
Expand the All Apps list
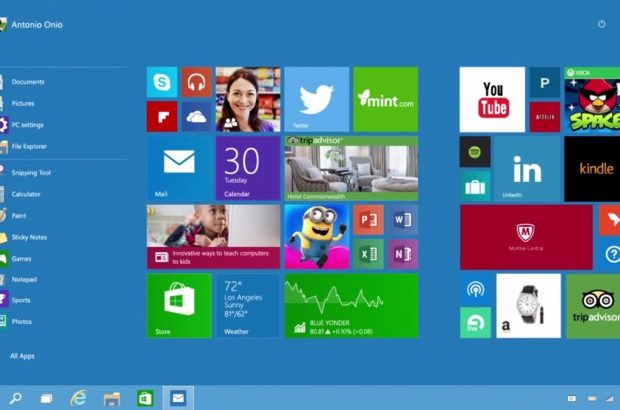pyautogui.click(x=22, y=356)
